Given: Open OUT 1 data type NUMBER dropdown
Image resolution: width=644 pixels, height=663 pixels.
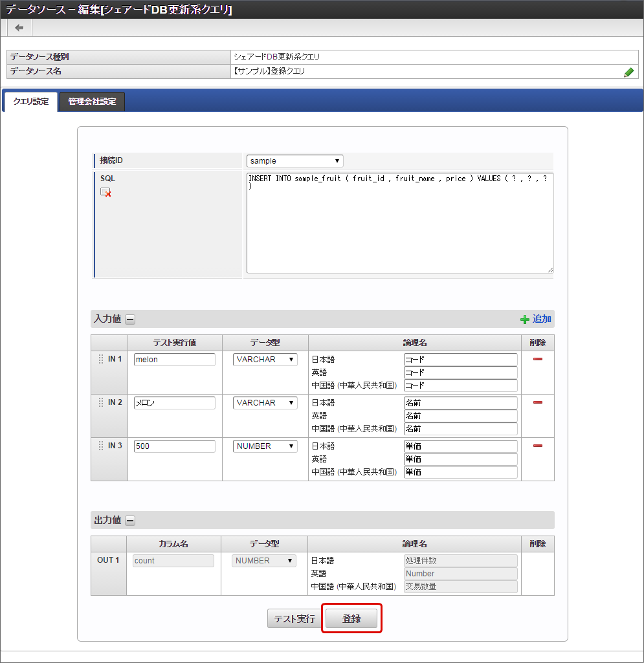Looking at the screenshot, I should (x=264, y=561).
